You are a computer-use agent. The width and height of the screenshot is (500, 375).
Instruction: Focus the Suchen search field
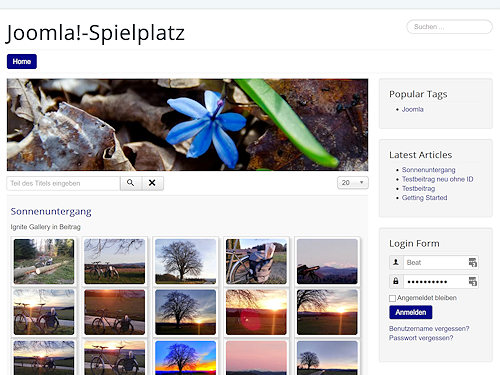click(x=449, y=27)
